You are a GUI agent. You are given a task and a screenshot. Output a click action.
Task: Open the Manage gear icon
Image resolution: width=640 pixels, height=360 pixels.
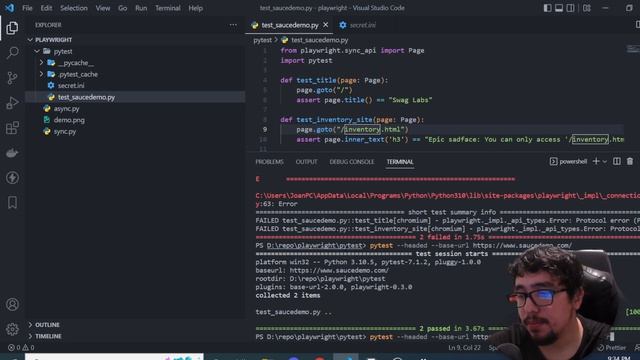tap(12, 329)
